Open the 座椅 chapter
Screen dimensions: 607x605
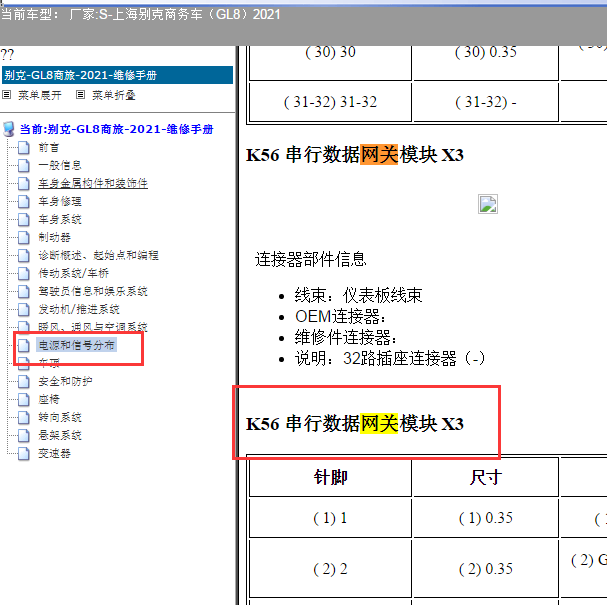49,399
